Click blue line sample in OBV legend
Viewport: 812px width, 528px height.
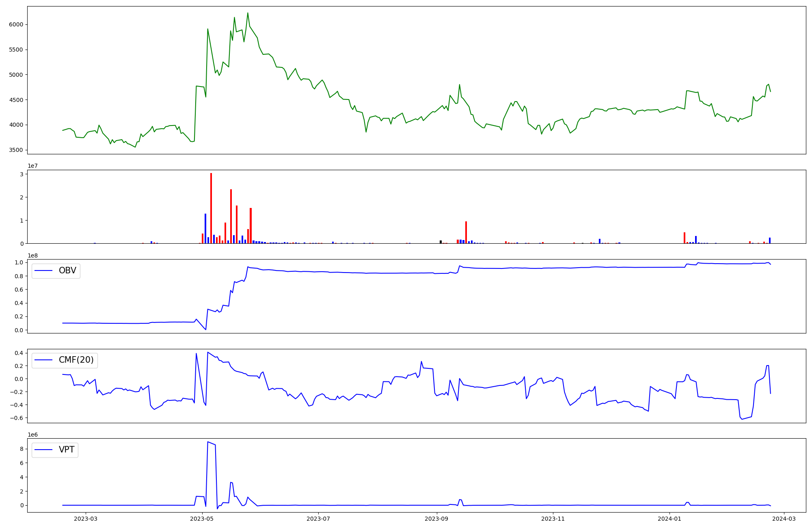(44, 270)
